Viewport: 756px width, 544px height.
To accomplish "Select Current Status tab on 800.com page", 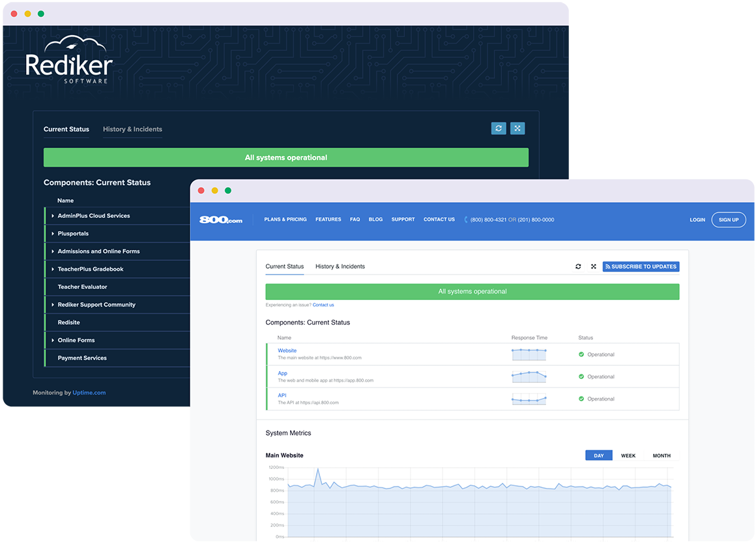I will point(284,266).
